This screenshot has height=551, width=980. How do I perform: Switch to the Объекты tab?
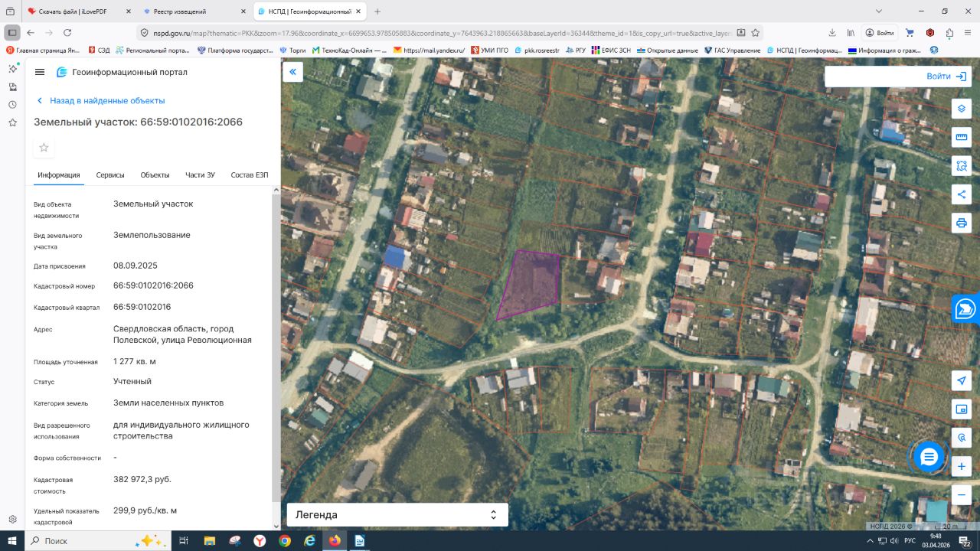pyautogui.click(x=155, y=175)
